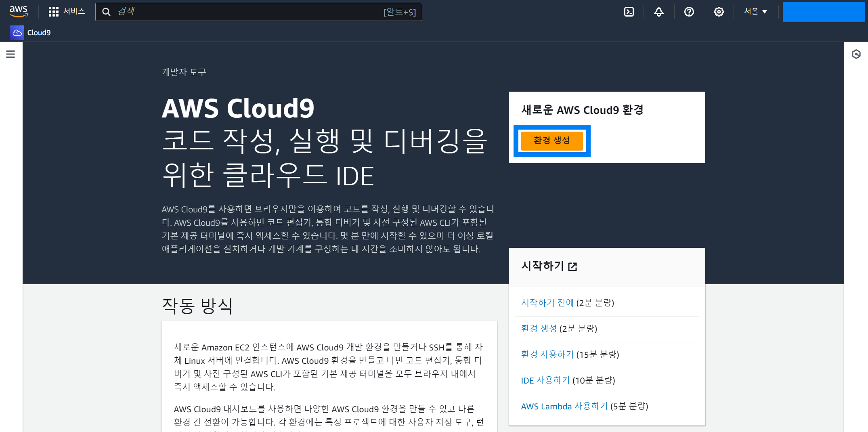Open the CloudShell terminal icon

[629, 12]
